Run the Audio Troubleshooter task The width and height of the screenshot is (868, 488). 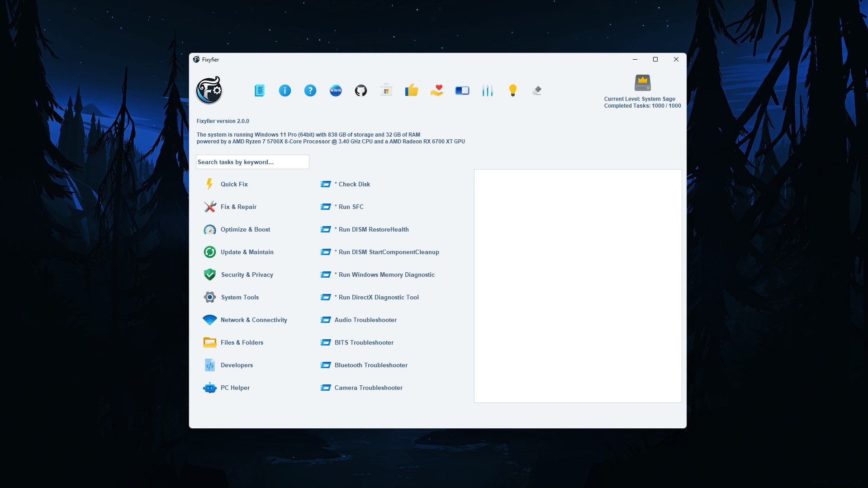365,320
